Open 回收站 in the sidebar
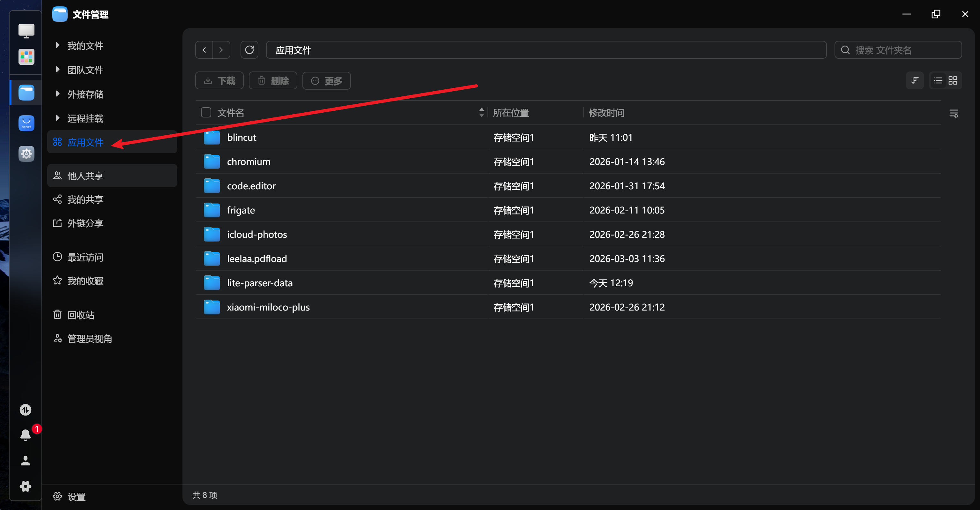980x510 pixels. pyautogui.click(x=81, y=315)
